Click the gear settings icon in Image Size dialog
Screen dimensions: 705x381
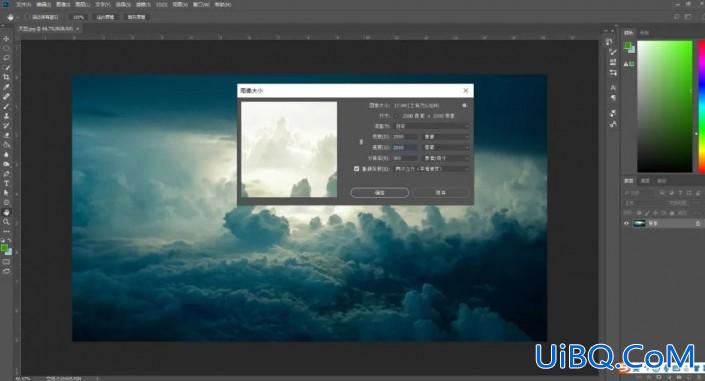click(464, 105)
